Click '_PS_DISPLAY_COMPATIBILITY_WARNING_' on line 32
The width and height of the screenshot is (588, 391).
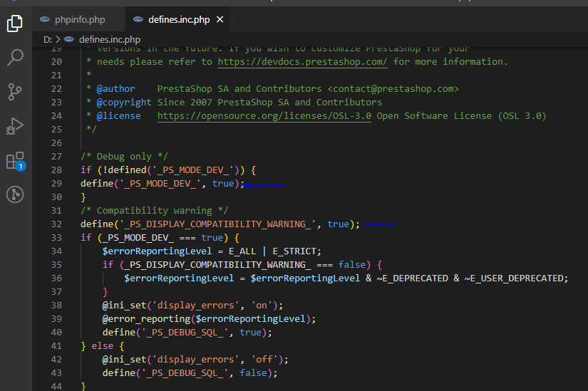click(218, 224)
